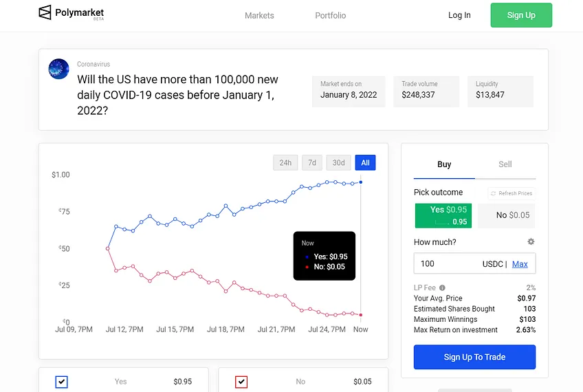Switch chart range to 30d
The image size is (583, 392).
point(338,163)
